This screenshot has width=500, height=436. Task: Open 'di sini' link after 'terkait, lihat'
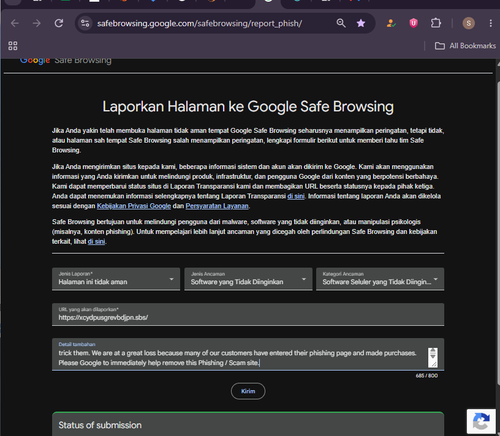96,241
